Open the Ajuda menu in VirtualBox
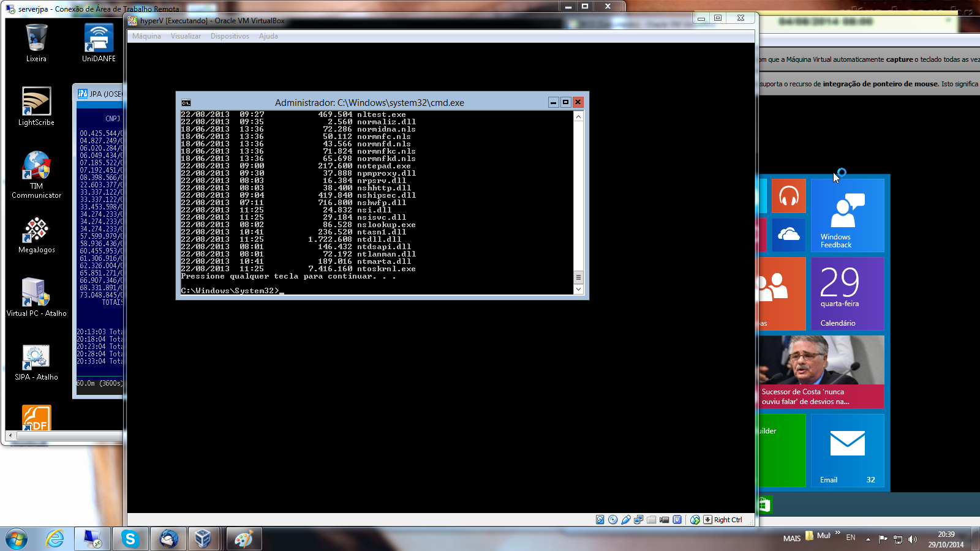 pos(268,36)
